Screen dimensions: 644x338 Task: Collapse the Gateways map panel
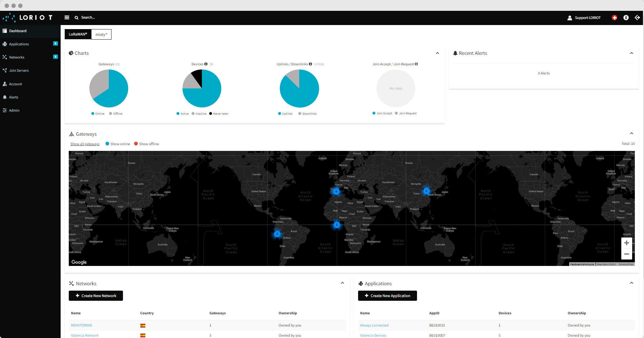pos(631,133)
